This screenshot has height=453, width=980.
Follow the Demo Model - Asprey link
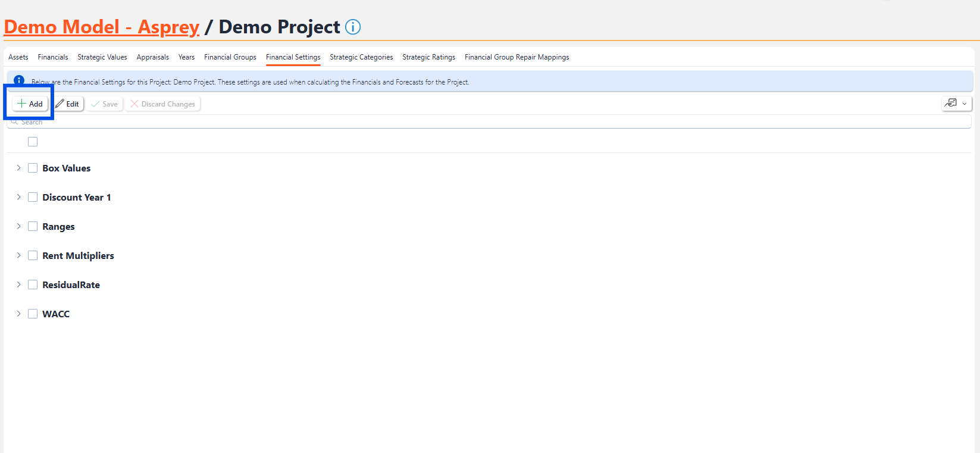[x=102, y=27]
